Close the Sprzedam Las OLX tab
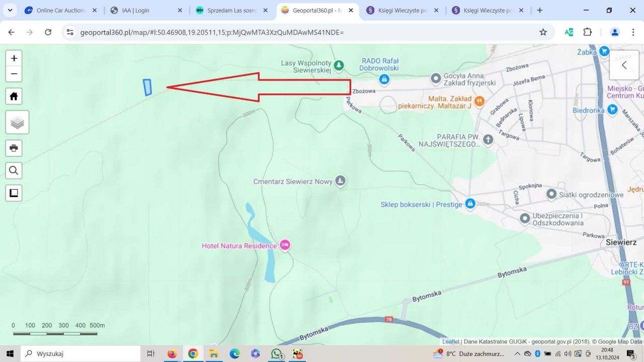The image size is (644, 362). pyautogui.click(x=265, y=10)
